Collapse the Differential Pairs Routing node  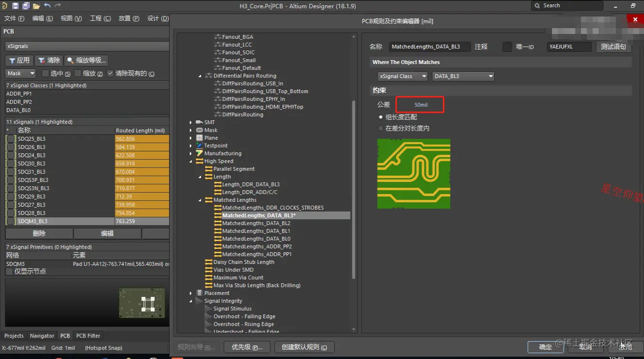click(x=200, y=76)
